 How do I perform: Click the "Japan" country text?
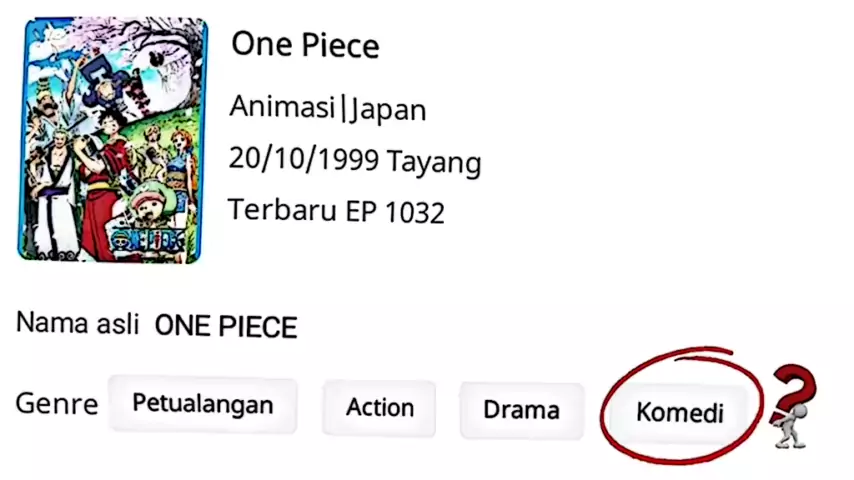point(388,108)
